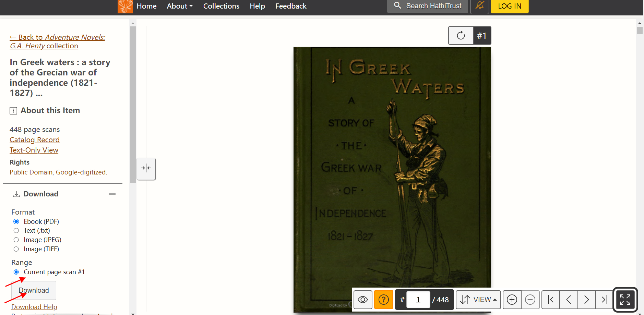This screenshot has height=315, width=644.
Task: Open the Text-Only View link
Action: pos(34,150)
